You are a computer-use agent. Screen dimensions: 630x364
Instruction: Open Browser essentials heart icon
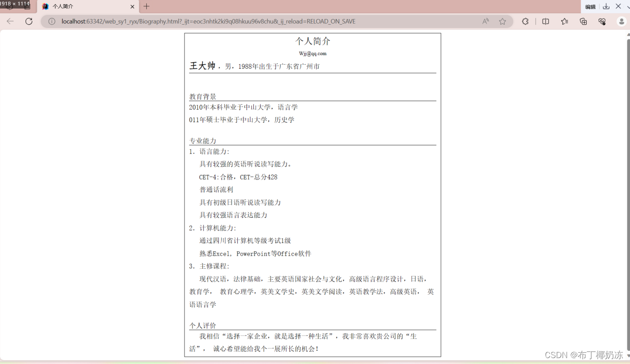(x=602, y=21)
